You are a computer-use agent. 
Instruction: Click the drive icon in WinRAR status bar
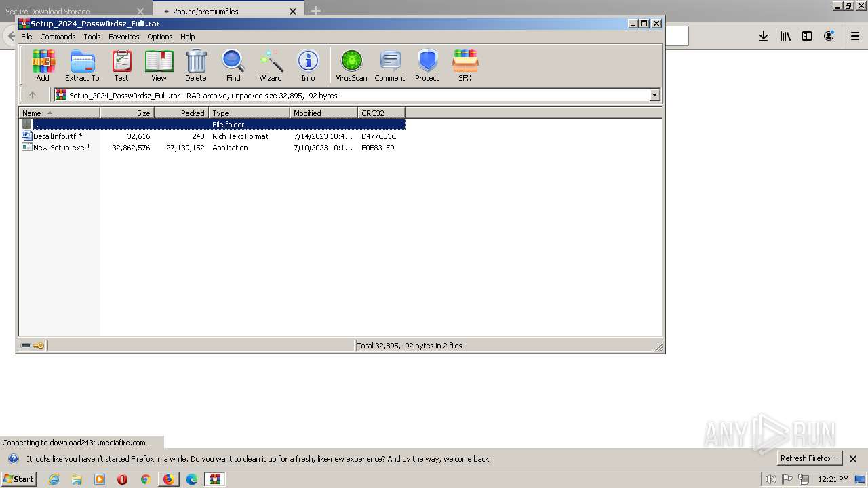26,346
